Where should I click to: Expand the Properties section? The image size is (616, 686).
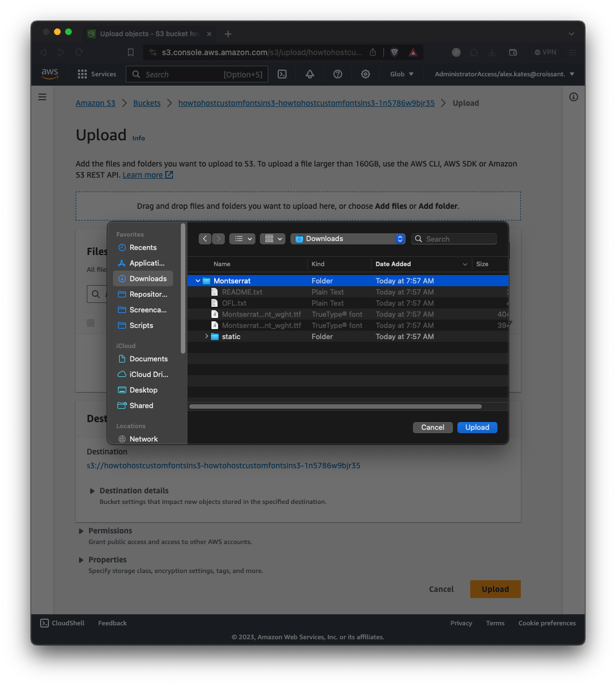point(81,560)
